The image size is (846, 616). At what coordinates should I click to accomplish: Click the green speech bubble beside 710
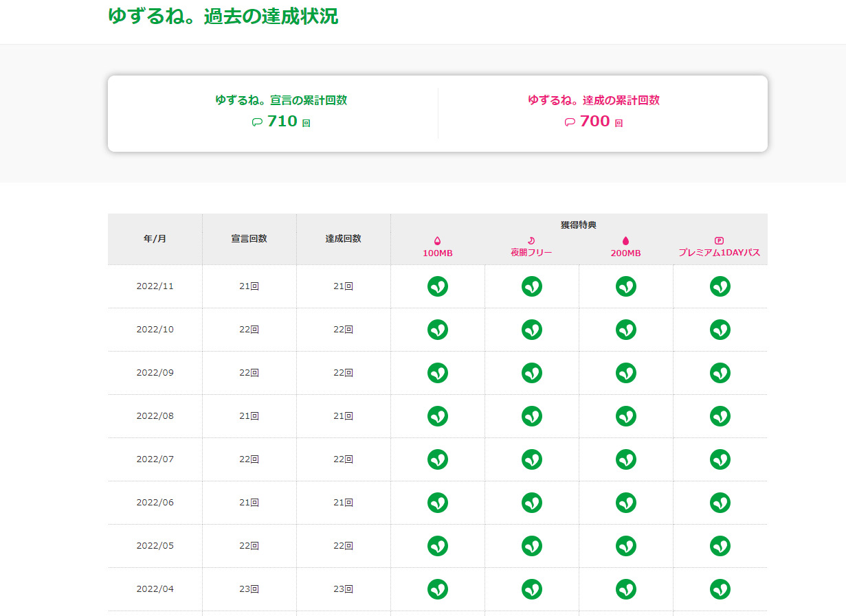[257, 122]
